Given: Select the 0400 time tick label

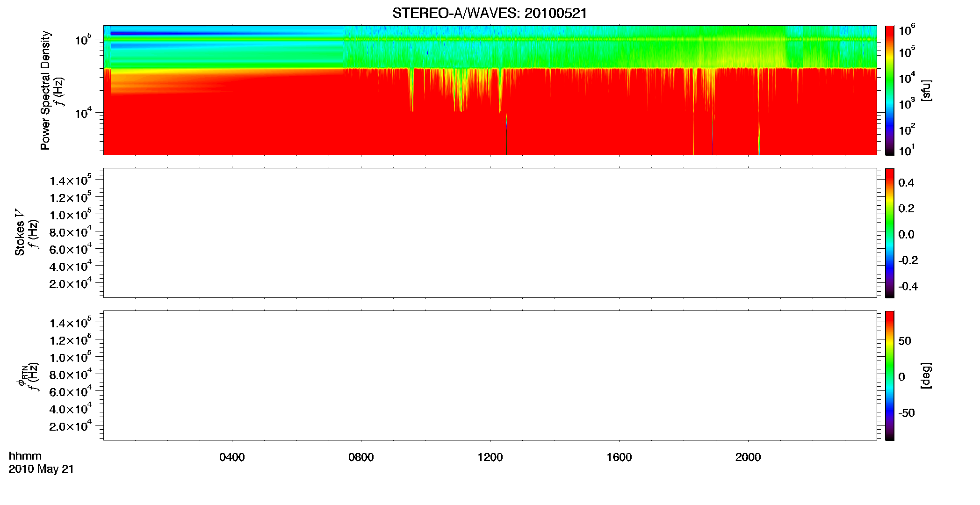Looking at the screenshot, I should coord(232,457).
